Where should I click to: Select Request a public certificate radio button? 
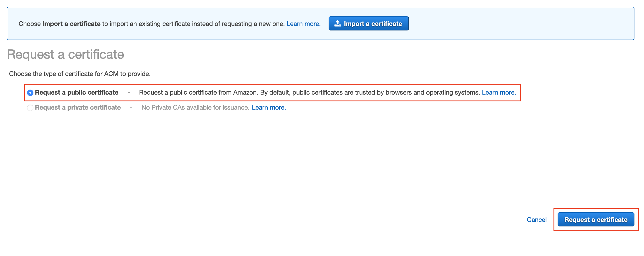[x=30, y=93]
